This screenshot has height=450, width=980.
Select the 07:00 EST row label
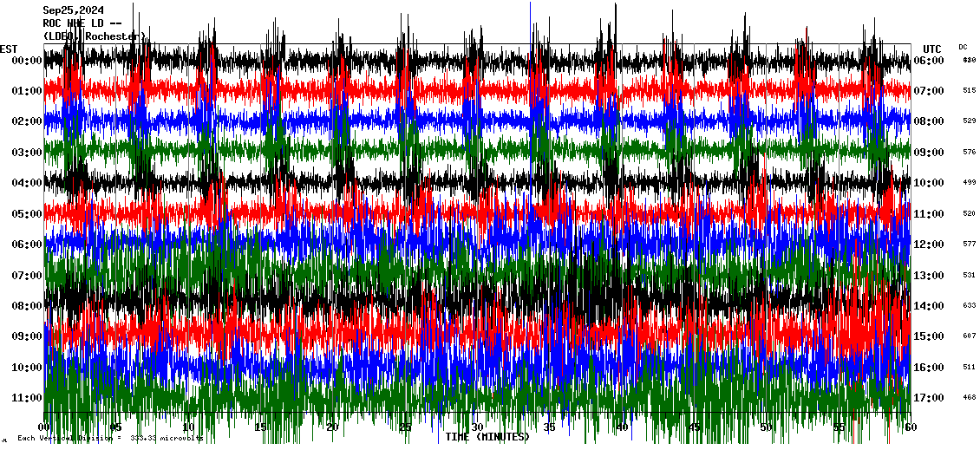click(28, 276)
